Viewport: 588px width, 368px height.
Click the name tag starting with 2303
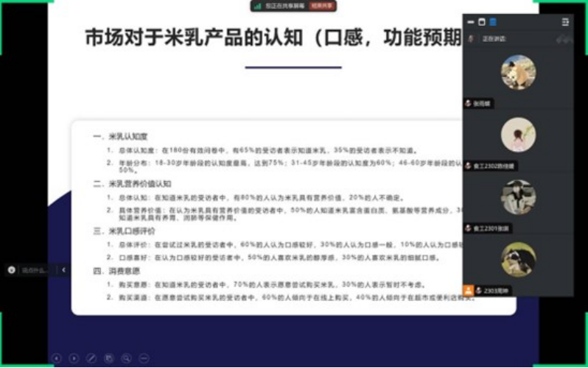(x=493, y=291)
